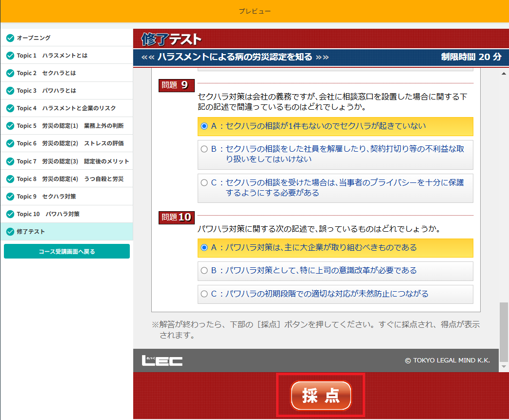Click the question 10 prompt about パワハラ対策
509x420 pixels.
click(x=320, y=229)
